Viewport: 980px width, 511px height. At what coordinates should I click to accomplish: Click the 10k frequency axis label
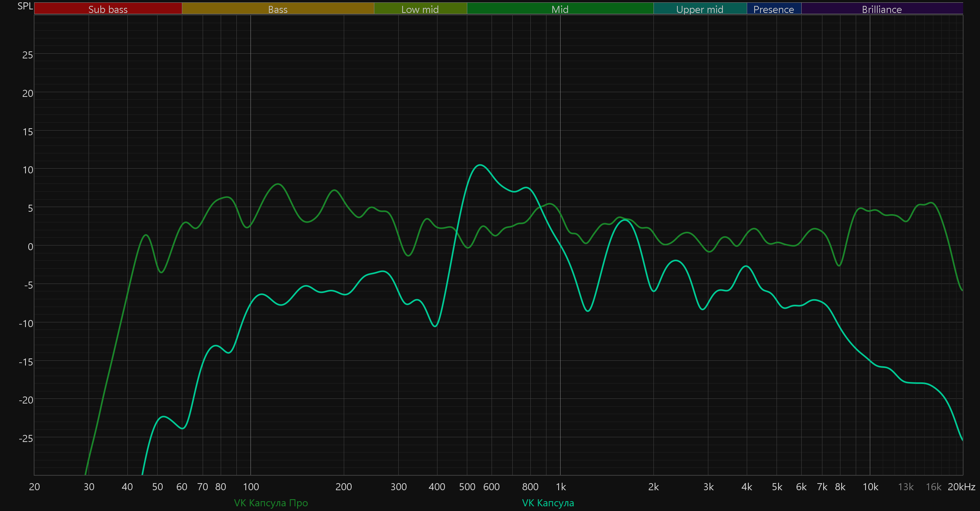[x=870, y=487]
